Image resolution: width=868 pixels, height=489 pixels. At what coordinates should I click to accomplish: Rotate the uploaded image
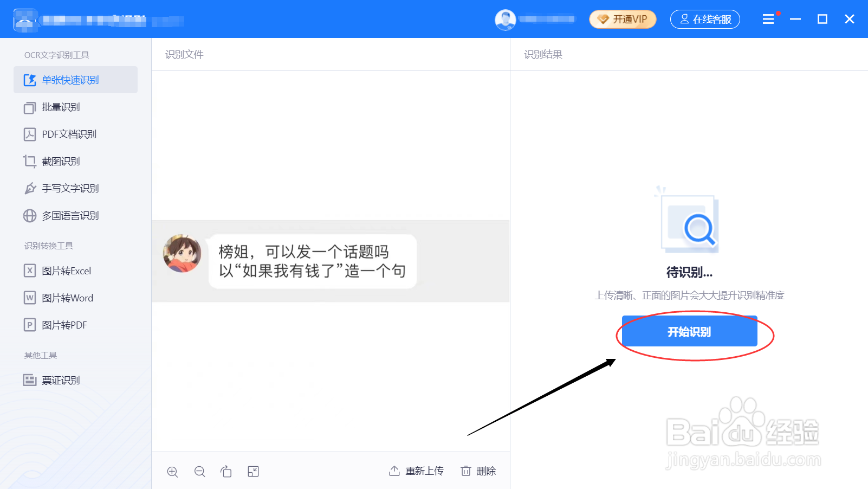pyautogui.click(x=226, y=471)
